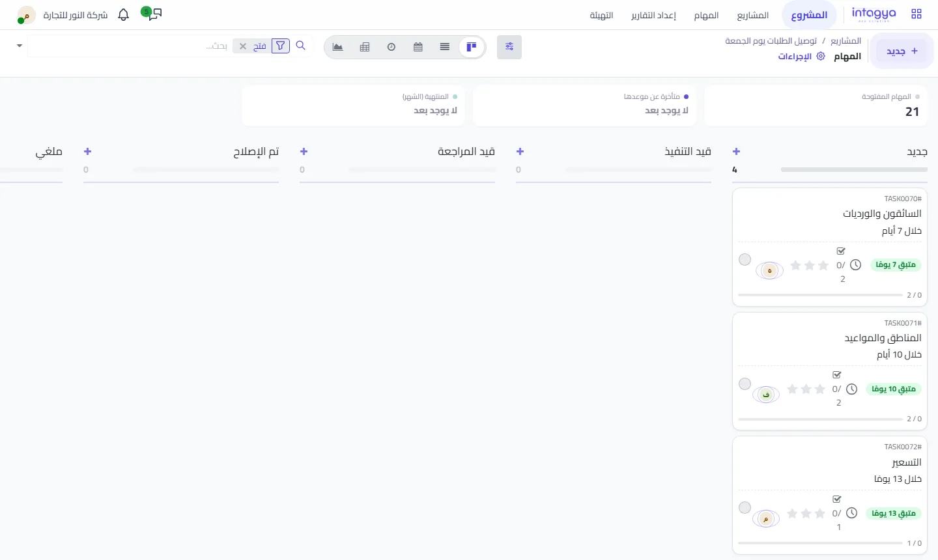The width and height of the screenshot is (938, 560).
Task: Open checklist icon on المناطق والمواعيد card
Action: coord(837,375)
